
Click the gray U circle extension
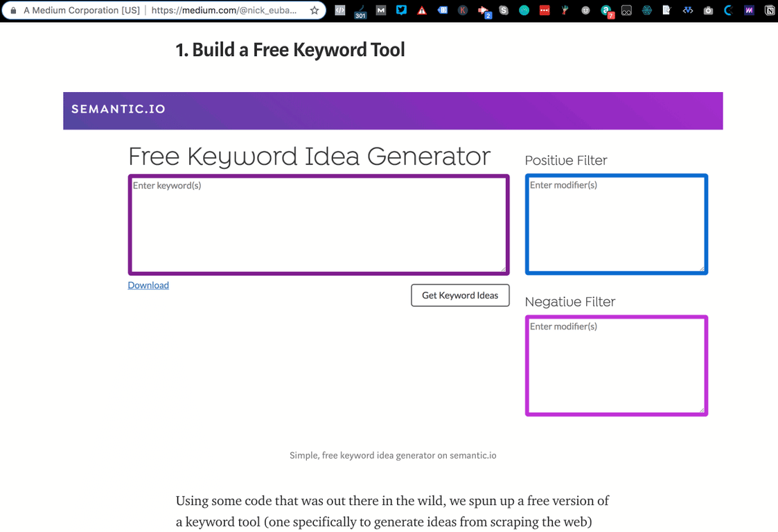pyautogui.click(x=585, y=10)
